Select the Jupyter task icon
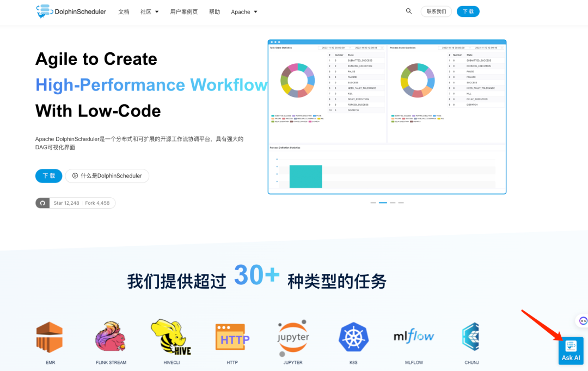The height and width of the screenshot is (371, 588). click(293, 338)
